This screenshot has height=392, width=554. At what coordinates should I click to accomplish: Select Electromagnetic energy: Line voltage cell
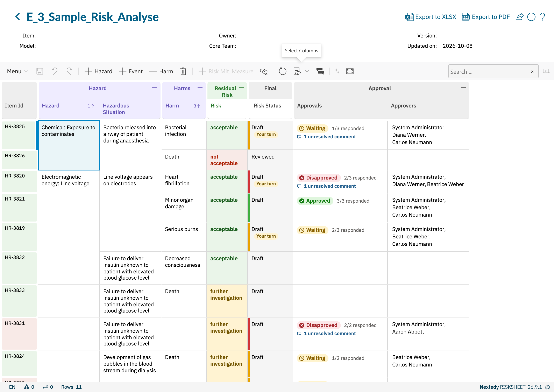[x=69, y=227]
